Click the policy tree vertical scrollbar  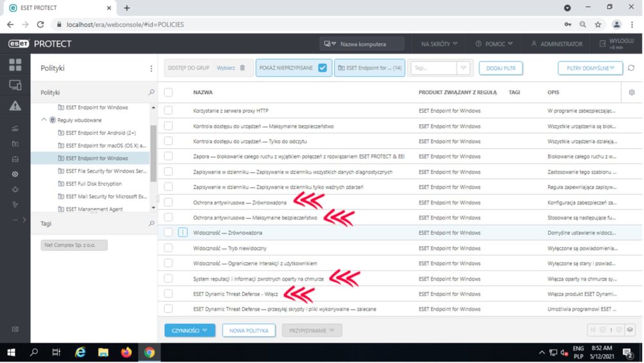(153, 153)
